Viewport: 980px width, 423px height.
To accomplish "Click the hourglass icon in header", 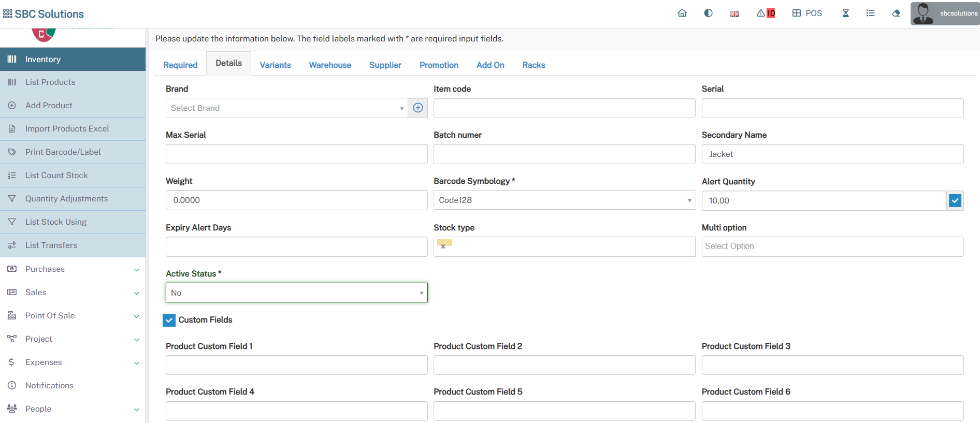I will tap(845, 13).
